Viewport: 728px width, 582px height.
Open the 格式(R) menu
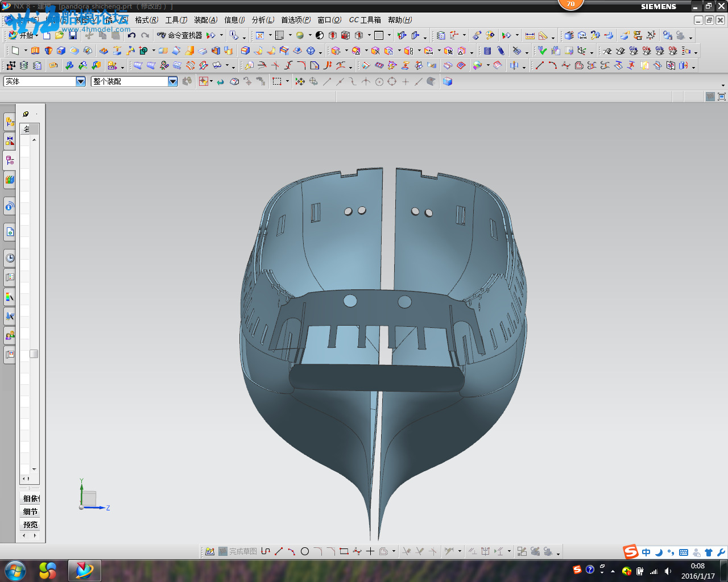pos(147,20)
